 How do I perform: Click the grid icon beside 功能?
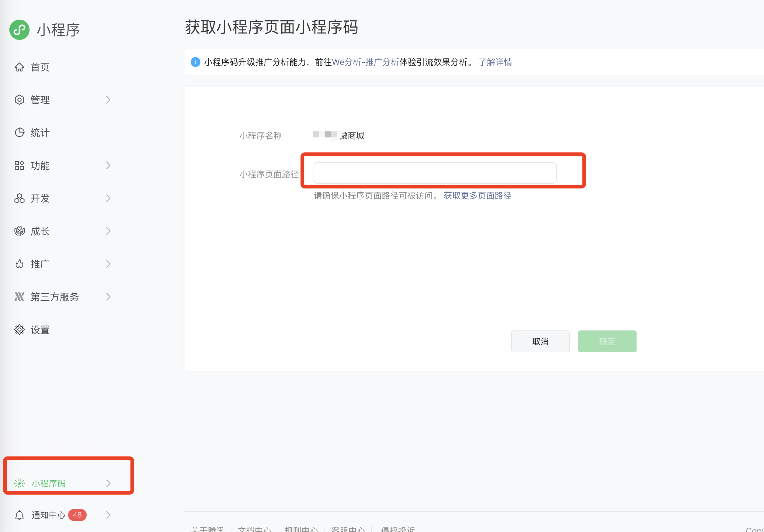[19, 165]
